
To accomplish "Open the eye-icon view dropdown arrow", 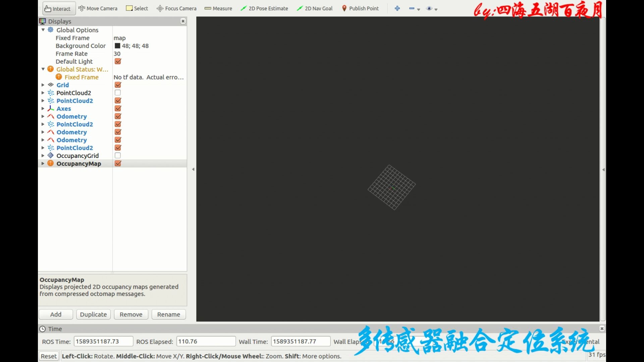I will [x=436, y=9].
